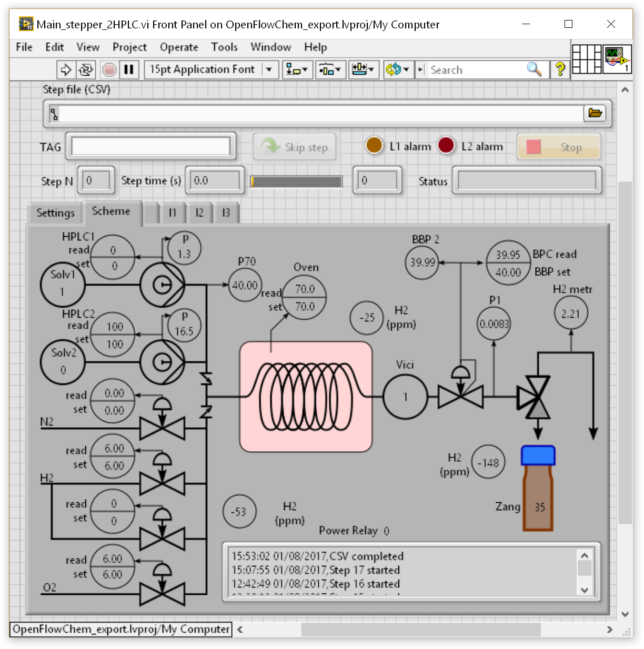Click the Vici valve position indicator

coord(405,397)
